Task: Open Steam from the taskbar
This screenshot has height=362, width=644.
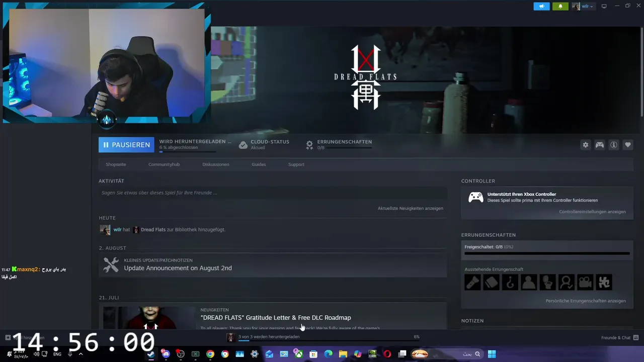Action: [x=151, y=354]
